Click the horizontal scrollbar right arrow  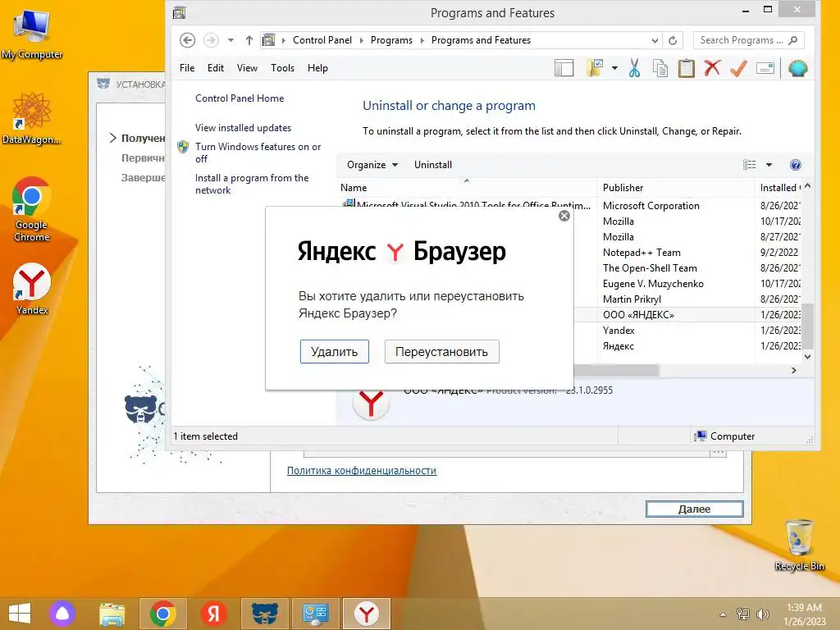click(x=794, y=370)
